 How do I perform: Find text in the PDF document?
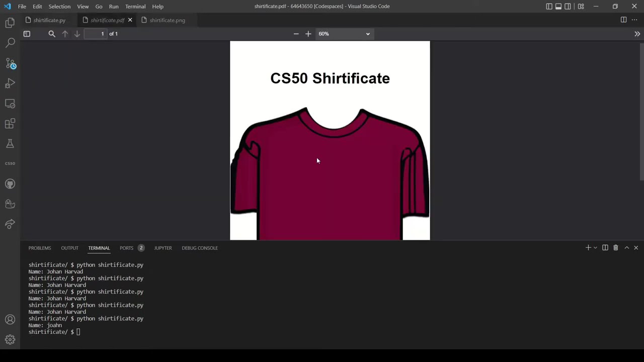52,34
